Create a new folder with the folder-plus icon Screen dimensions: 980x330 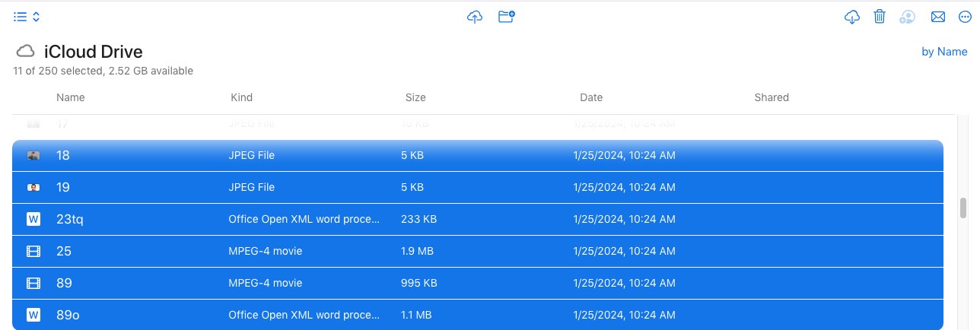point(507,17)
